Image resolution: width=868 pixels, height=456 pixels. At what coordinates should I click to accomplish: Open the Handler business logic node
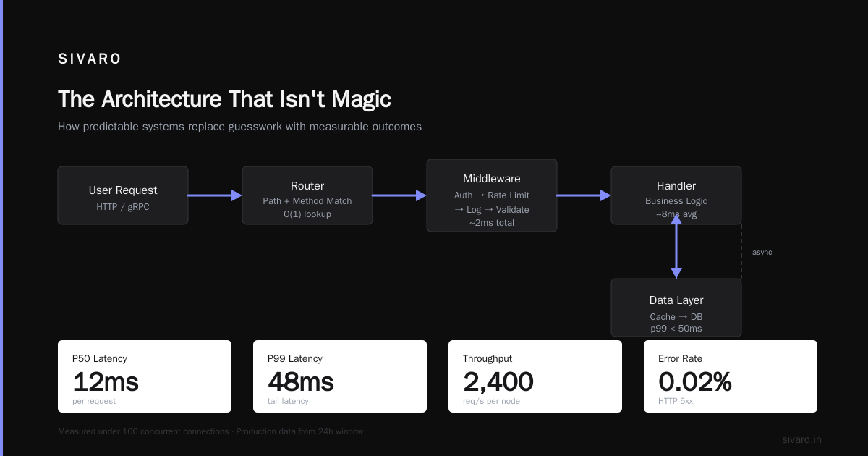676,195
